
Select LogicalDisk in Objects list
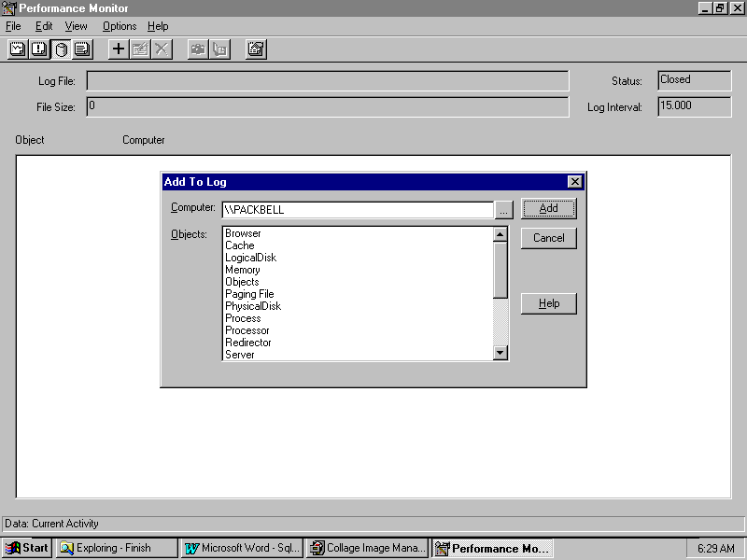[x=250, y=258]
